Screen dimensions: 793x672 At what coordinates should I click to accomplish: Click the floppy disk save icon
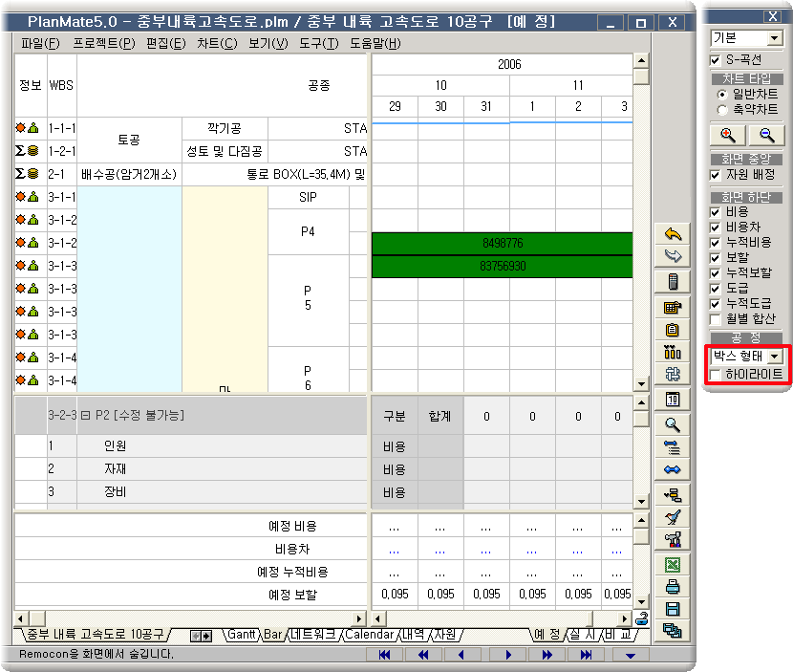[x=674, y=609]
